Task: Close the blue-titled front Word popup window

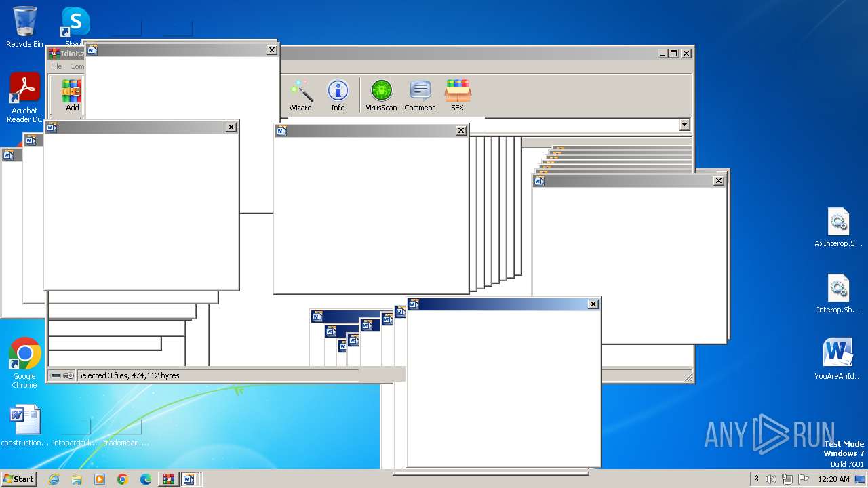Action: point(593,304)
